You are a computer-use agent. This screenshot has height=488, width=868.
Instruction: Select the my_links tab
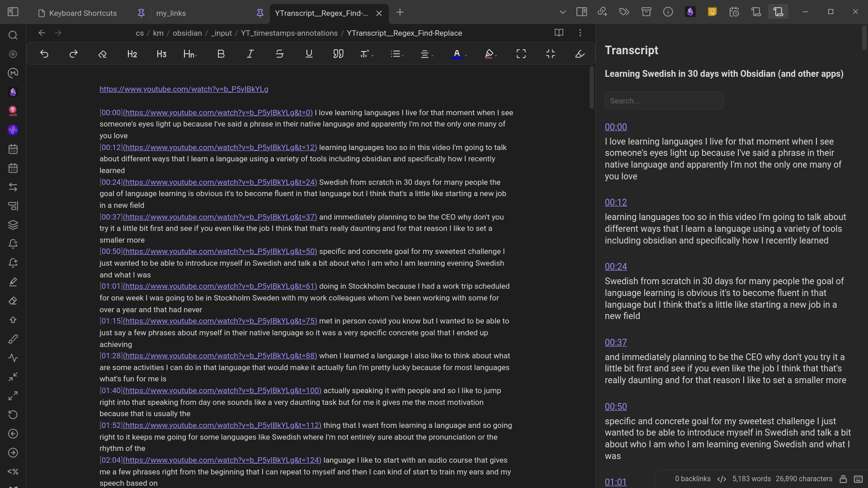coord(171,13)
